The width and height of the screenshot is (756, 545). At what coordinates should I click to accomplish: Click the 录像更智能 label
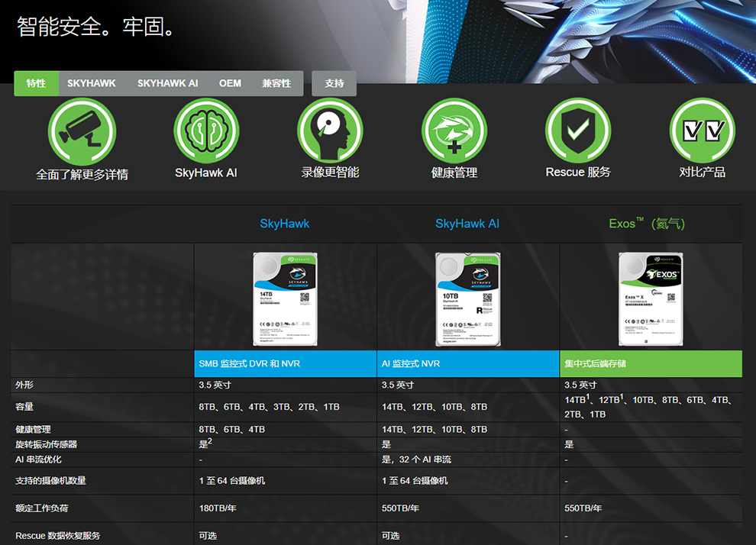point(330,172)
